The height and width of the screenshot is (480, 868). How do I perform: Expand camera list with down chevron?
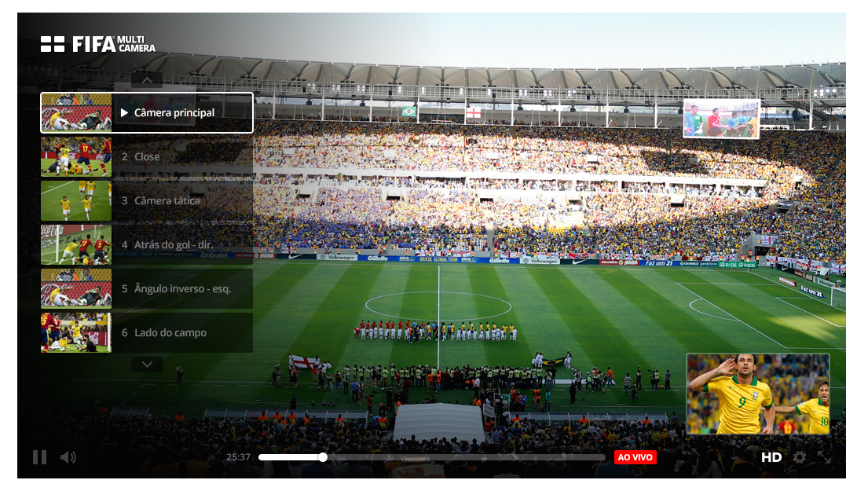click(147, 365)
